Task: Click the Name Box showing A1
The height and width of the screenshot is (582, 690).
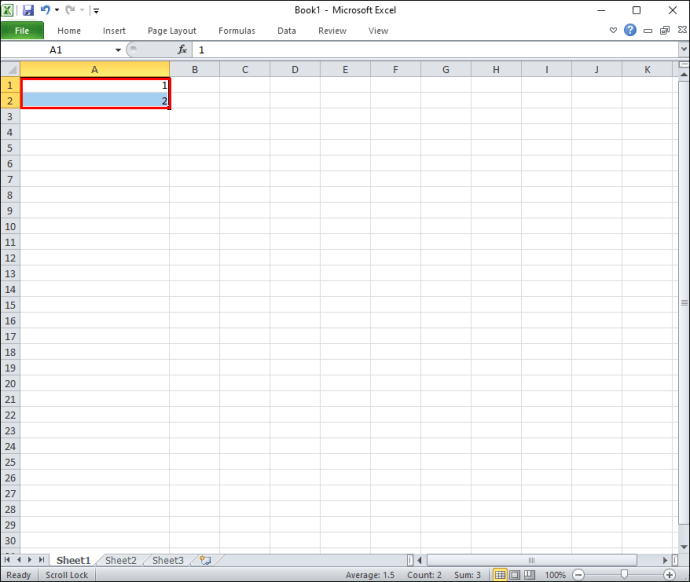Action: pyautogui.click(x=56, y=50)
